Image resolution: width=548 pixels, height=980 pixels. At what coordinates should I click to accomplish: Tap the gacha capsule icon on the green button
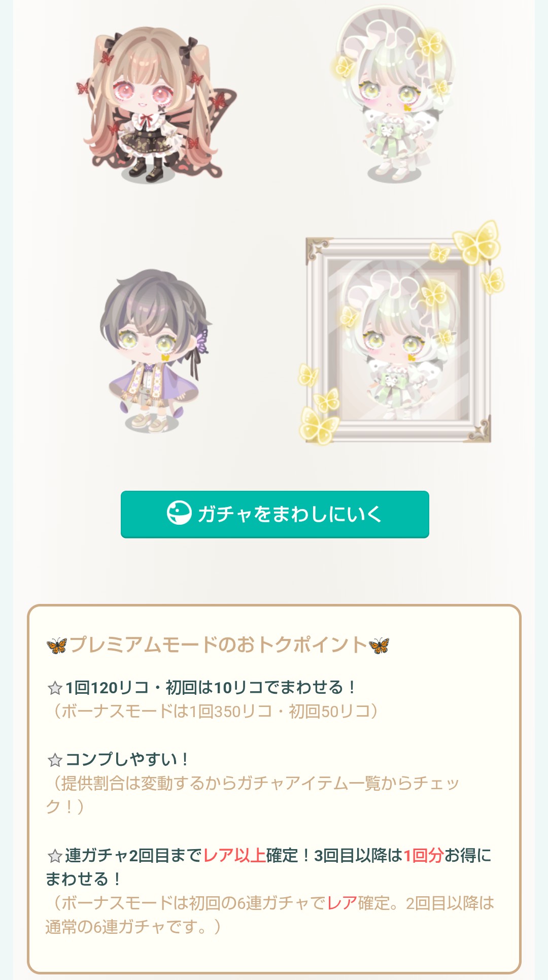click(x=179, y=513)
